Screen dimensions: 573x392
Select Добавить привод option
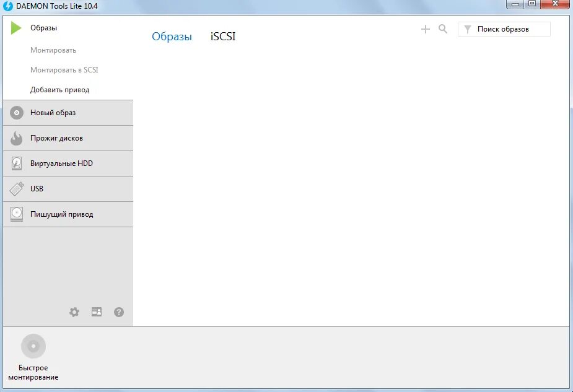(60, 90)
